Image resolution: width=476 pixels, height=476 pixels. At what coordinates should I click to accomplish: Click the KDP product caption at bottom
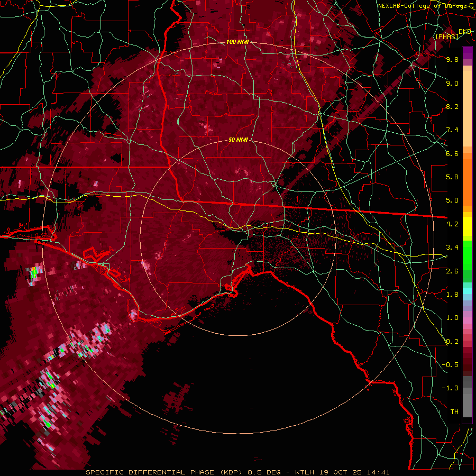click(x=237, y=472)
